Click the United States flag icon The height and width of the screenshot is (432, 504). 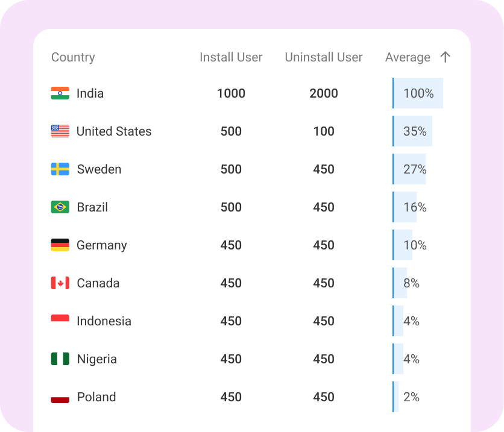(60, 131)
